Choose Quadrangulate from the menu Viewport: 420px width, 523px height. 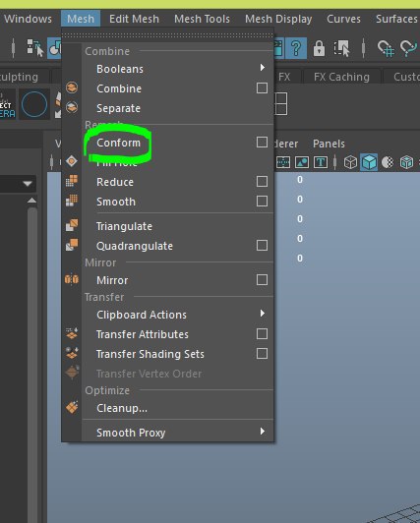[135, 246]
